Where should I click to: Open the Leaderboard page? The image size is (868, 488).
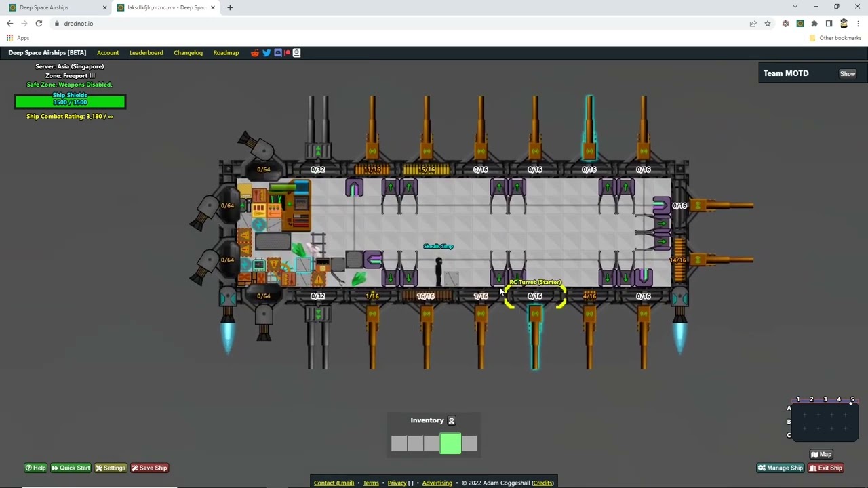(x=146, y=53)
